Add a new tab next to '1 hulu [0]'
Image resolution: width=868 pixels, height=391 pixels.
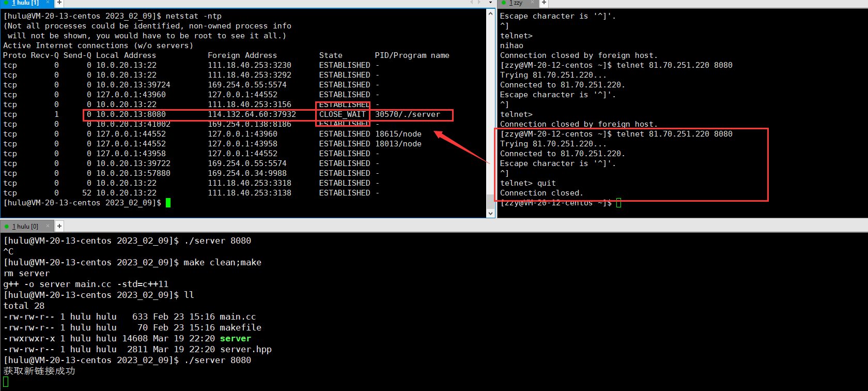[x=59, y=226]
